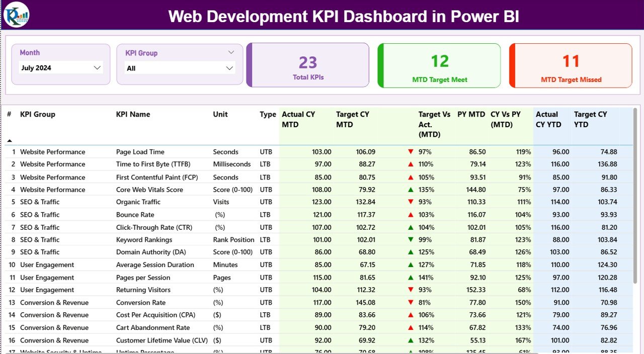The height and width of the screenshot is (354, 644).
Task: Click the green up arrow for Core Web Vitals Score
Action: tap(411, 190)
